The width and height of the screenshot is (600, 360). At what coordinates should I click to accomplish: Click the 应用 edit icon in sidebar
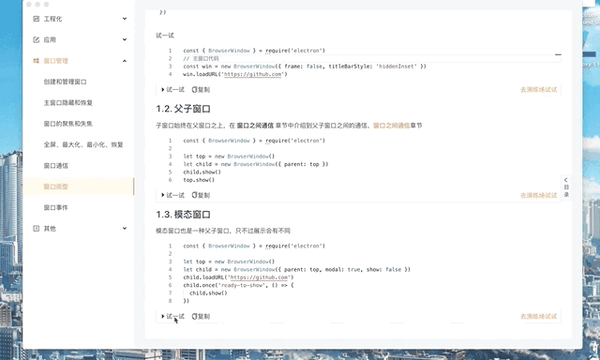(x=36, y=39)
